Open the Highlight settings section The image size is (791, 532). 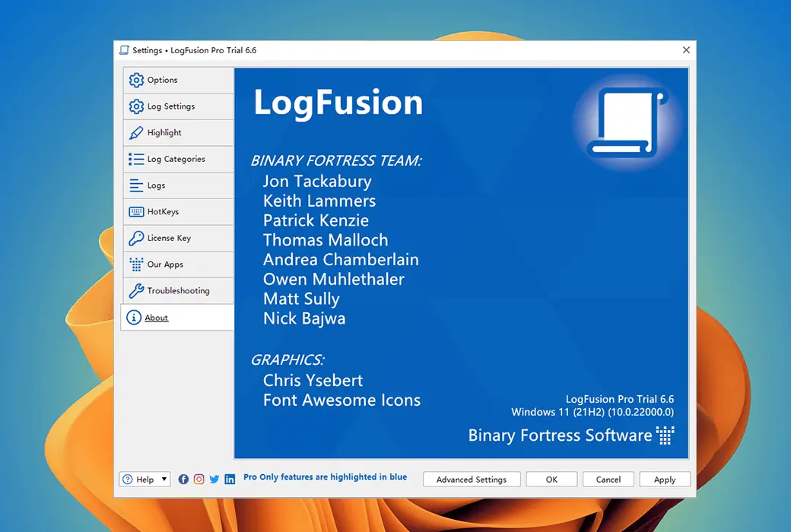tap(178, 133)
